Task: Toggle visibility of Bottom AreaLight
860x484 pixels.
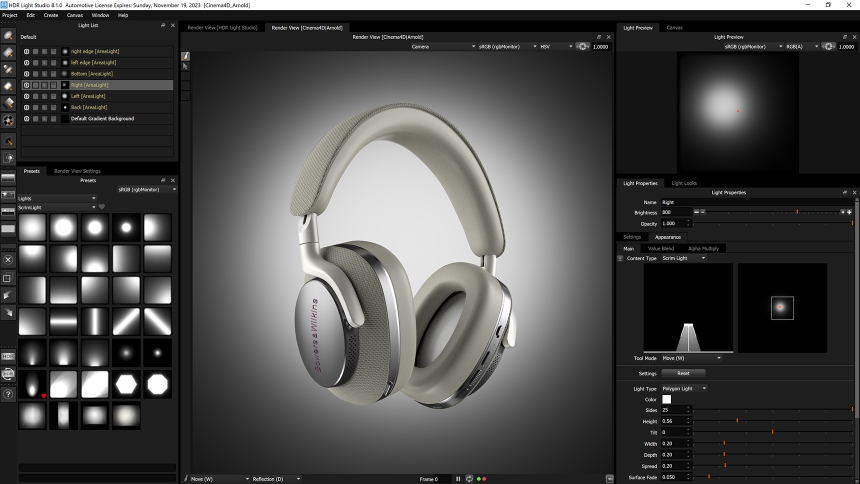Action: coord(26,74)
